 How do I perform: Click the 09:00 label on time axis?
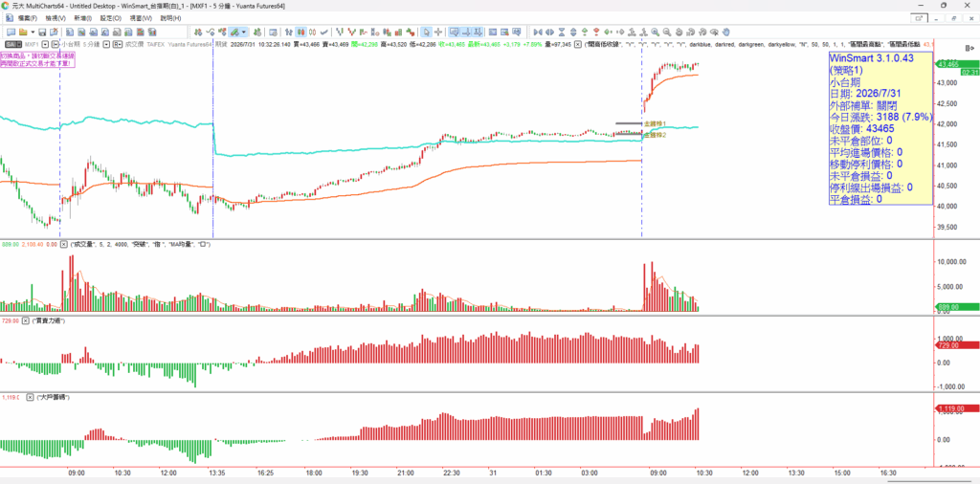[x=77, y=473]
